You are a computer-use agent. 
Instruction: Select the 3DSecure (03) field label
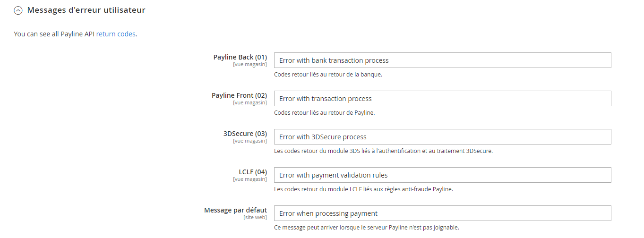click(x=245, y=134)
